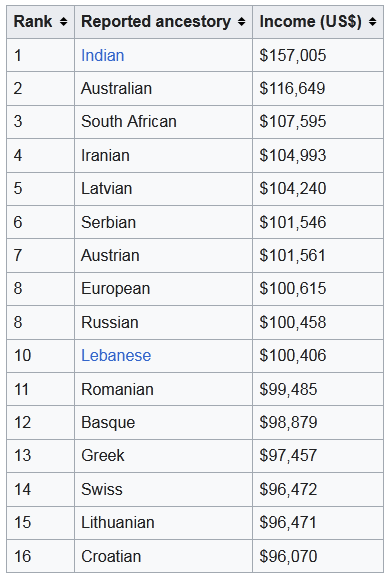Select the South African cell
The width and height of the screenshot is (390, 577).
[163, 122]
